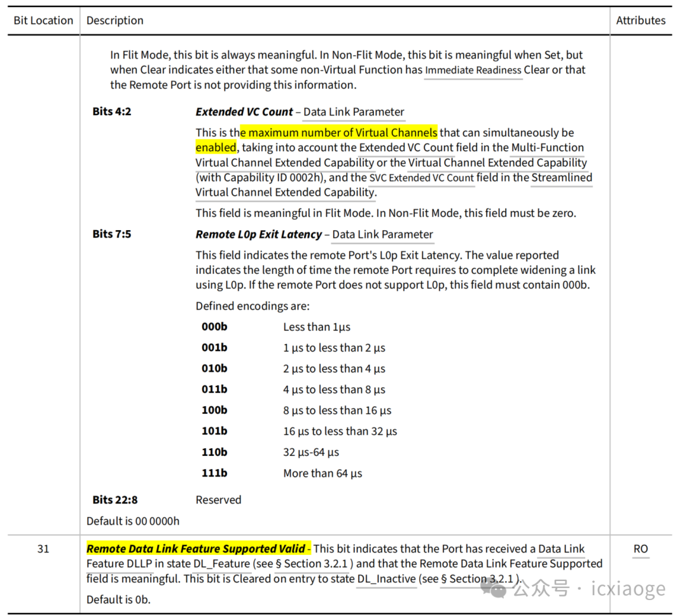Click Data Link Parameter beside Remote L0p Exit Latency
The image size is (687, 616).
pos(382,235)
